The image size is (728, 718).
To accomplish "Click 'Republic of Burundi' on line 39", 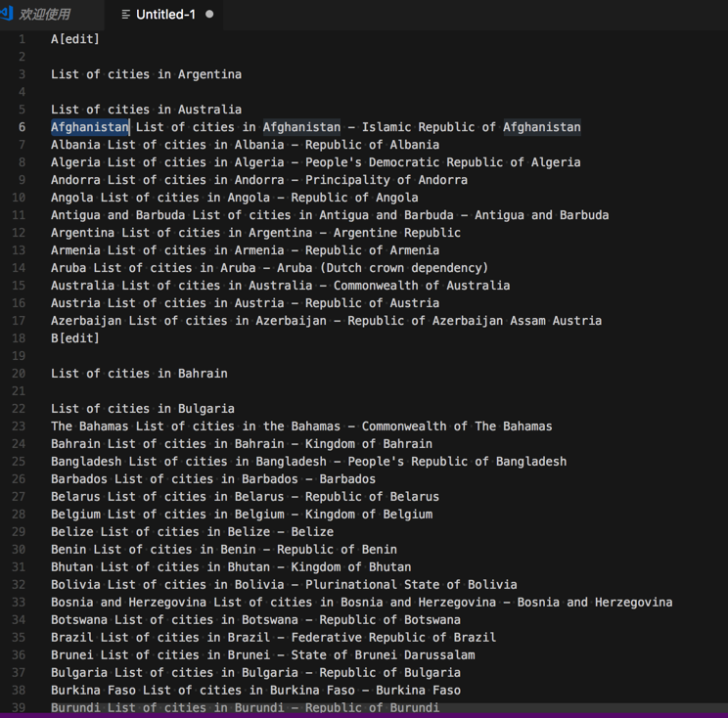I will (x=373, y=708).
